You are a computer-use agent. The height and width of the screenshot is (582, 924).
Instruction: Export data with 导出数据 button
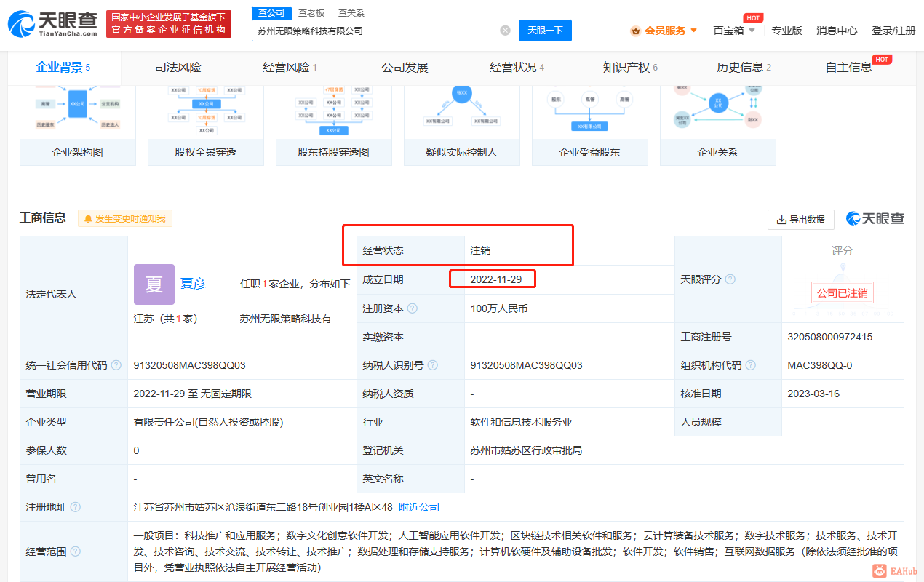[800, 219]
